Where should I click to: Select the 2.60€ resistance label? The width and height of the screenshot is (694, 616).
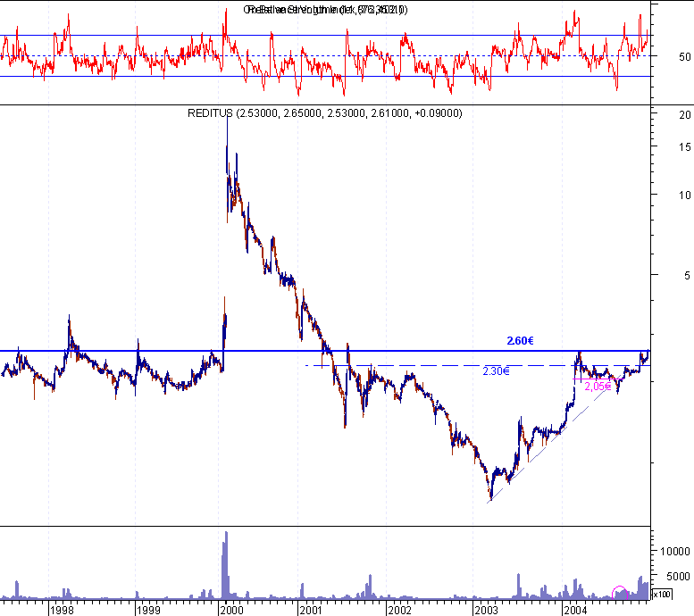tap(520, 341)
